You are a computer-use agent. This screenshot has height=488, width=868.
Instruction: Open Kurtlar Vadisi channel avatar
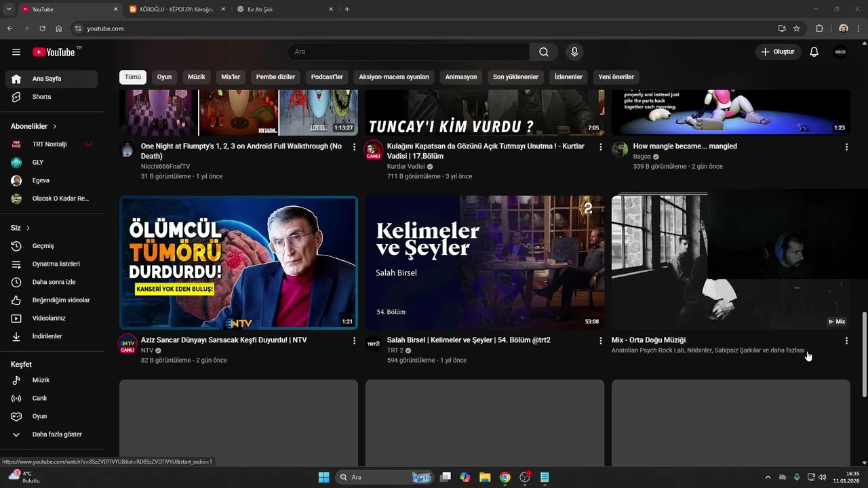pos(374,150)
